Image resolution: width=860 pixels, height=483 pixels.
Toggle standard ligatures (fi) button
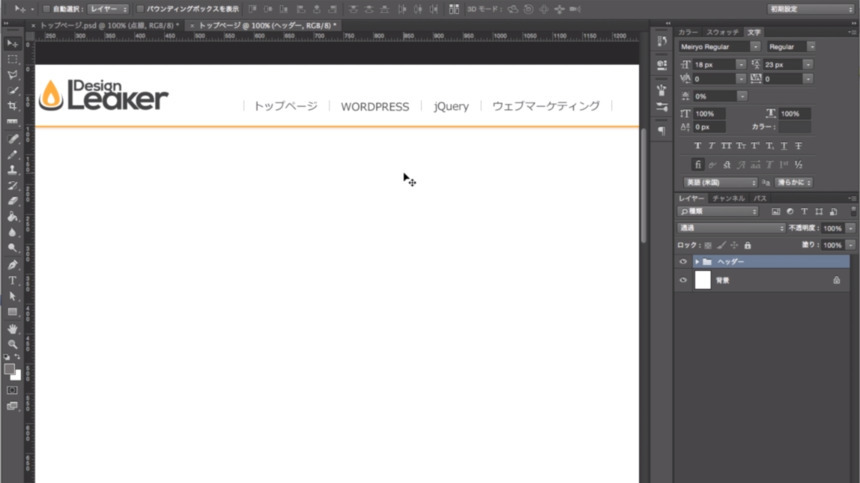point(698,164)
